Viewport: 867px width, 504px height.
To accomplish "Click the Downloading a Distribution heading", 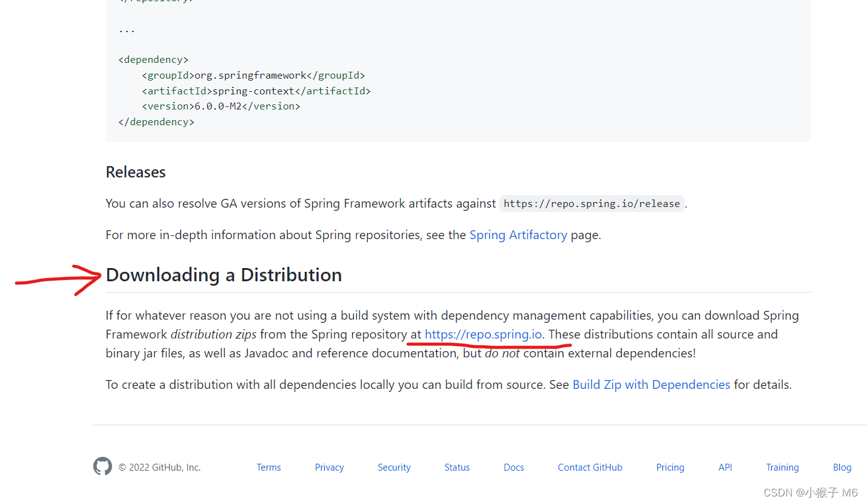I will tap(224, 275).
